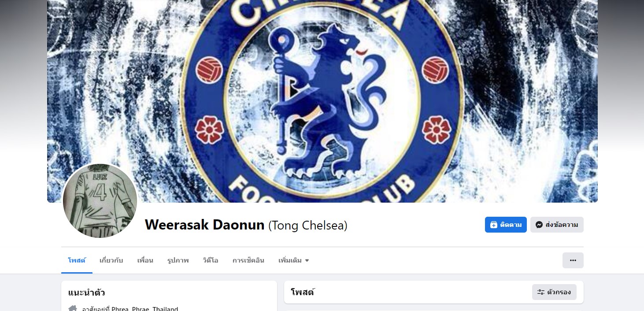Open the ตัวกรอง posts filter button
Viewport: 644px width, 311px height.
click(x=554, y=292)
